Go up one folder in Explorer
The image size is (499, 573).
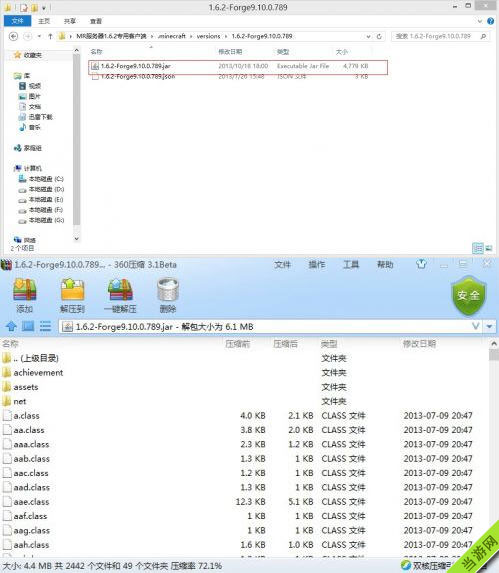50,36
